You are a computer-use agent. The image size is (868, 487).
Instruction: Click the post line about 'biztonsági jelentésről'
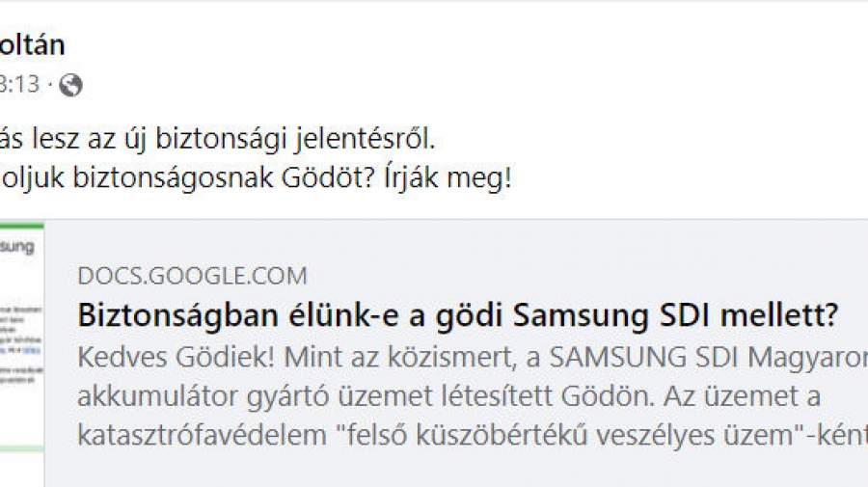coord(218,138)
